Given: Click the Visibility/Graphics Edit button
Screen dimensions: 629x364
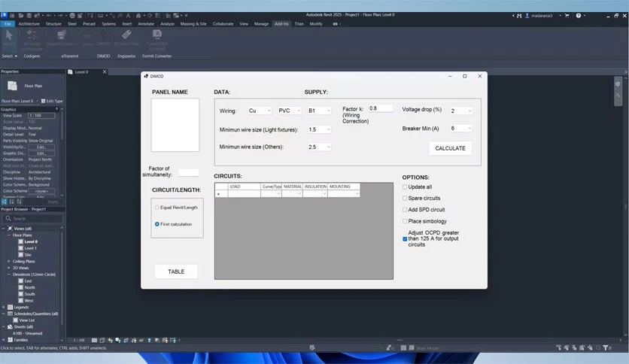Looking at the screenshot, I should click(x=41, y=147).
